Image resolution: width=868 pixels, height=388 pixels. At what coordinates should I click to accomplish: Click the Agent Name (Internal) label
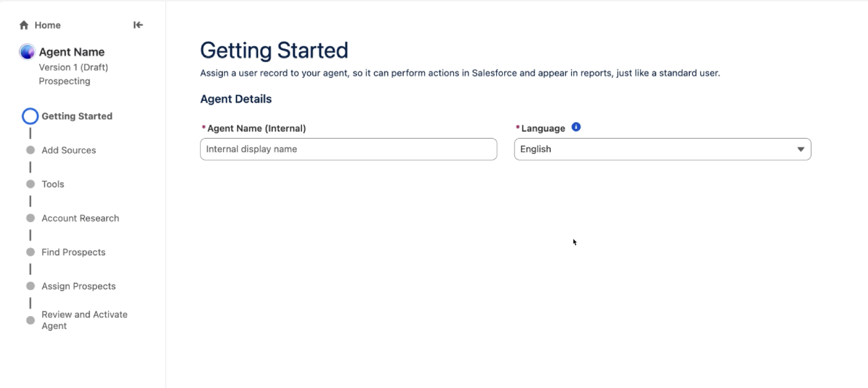(256, 128)
